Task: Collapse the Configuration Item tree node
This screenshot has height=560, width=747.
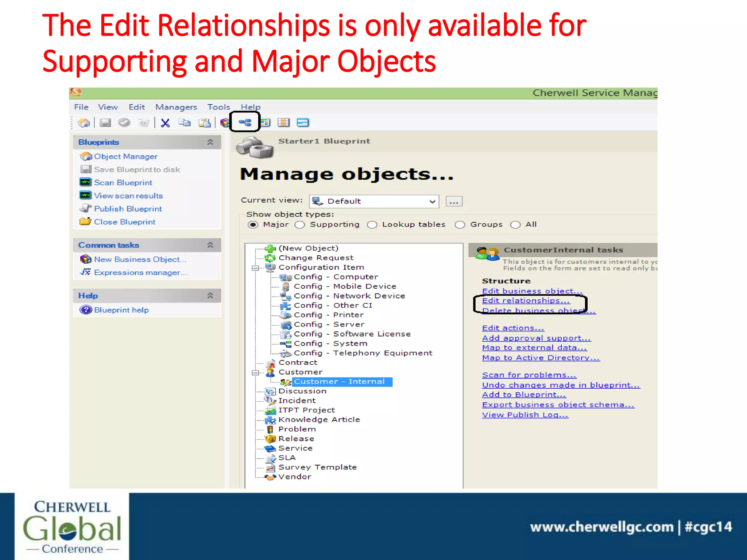Action: tap(255, 268)
